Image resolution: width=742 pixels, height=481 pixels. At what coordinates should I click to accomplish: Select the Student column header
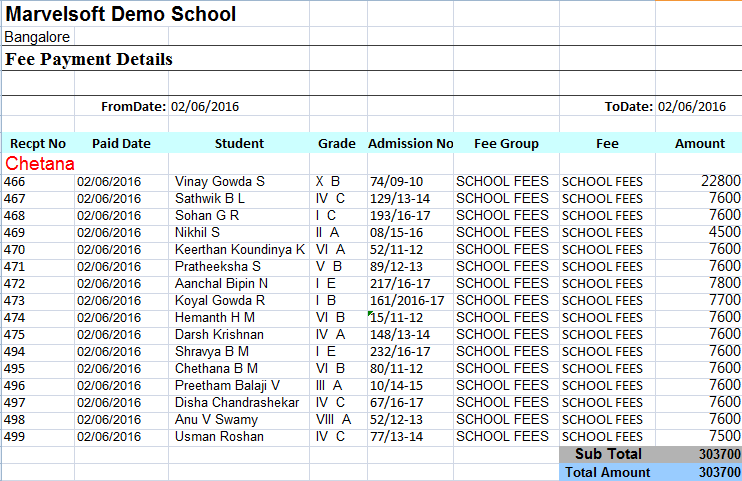tap(239, 143)
